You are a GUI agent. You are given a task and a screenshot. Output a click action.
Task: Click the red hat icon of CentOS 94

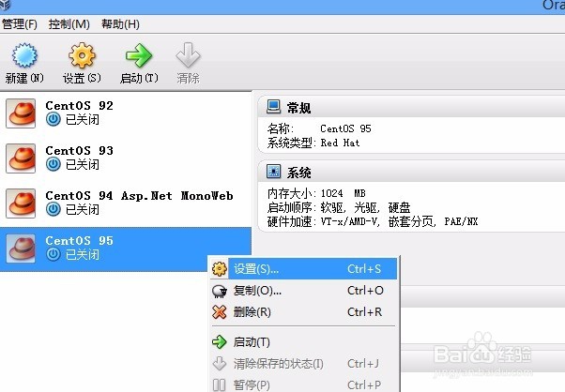pyautogui.click(x=21, y=204)
